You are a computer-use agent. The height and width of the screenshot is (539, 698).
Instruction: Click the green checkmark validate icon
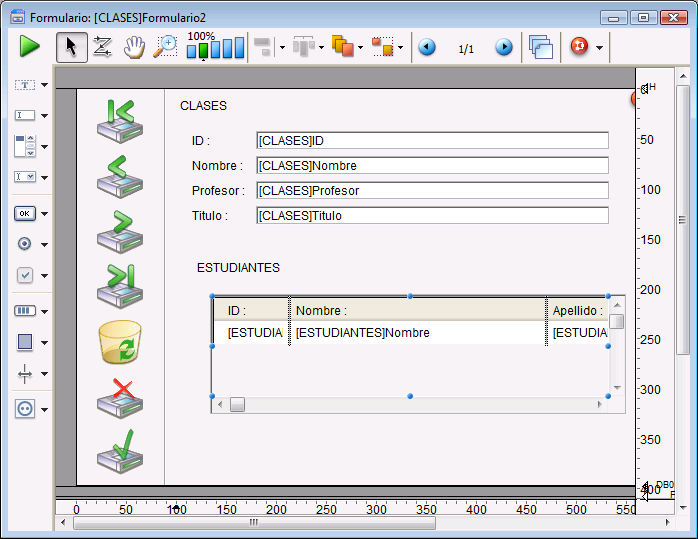(119, 451)
